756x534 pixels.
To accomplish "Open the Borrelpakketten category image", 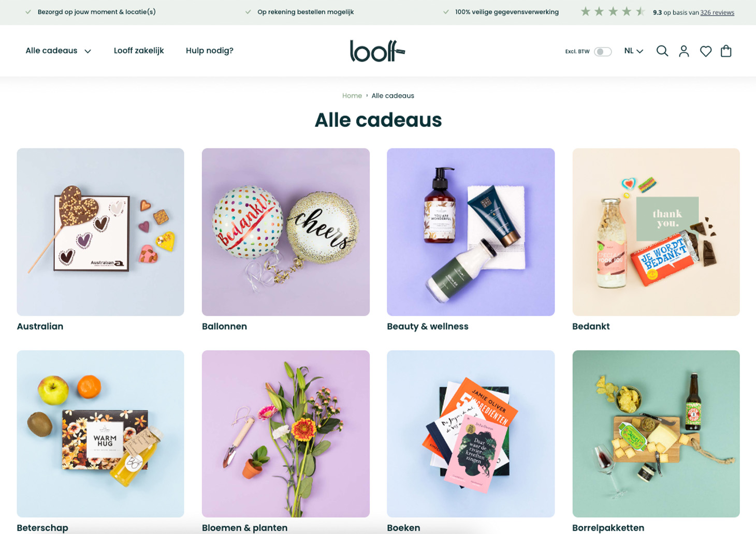I will 656,434.
